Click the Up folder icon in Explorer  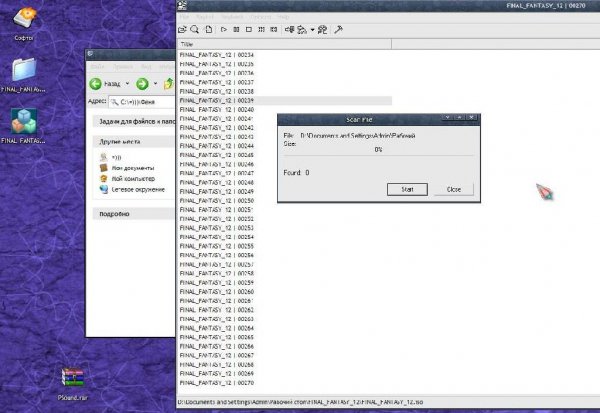[x=169, y=83]
